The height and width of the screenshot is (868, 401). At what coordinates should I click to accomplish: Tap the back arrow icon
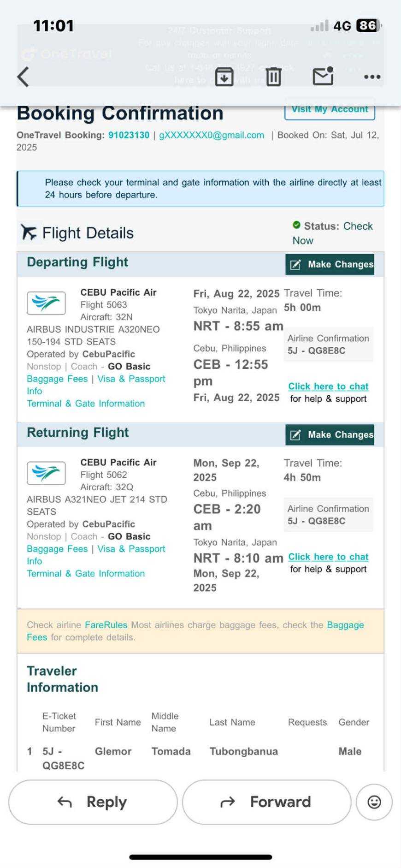tap(23, 77)
